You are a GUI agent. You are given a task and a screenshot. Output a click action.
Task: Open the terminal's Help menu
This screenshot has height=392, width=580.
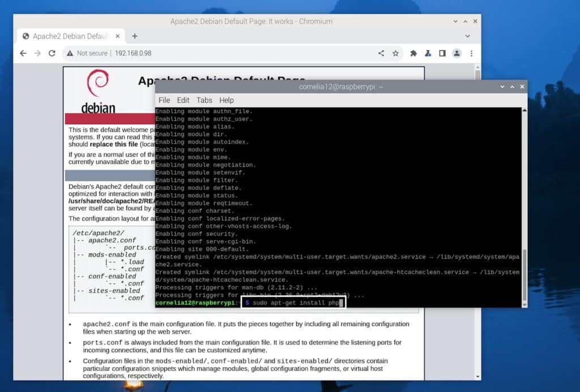tap(227, 100)
